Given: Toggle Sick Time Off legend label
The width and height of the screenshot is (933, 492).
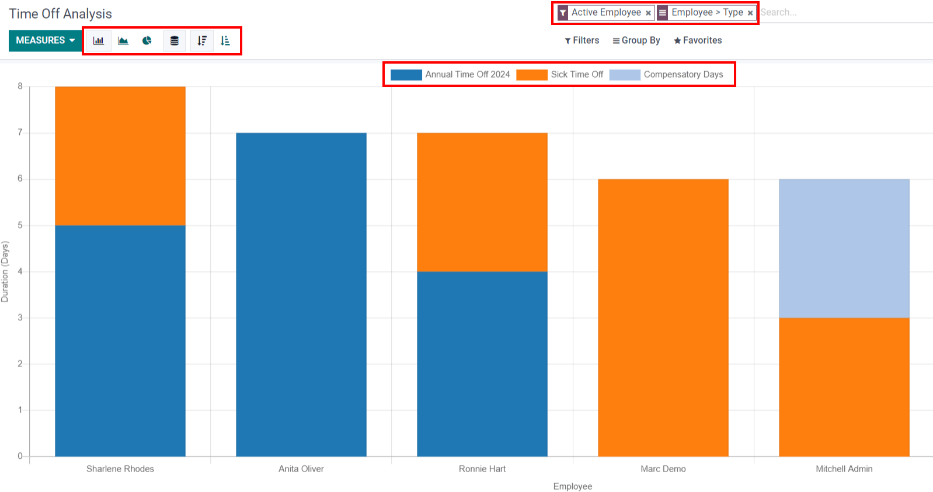Looking at the screenshot, I should click(x=577, y=75).
